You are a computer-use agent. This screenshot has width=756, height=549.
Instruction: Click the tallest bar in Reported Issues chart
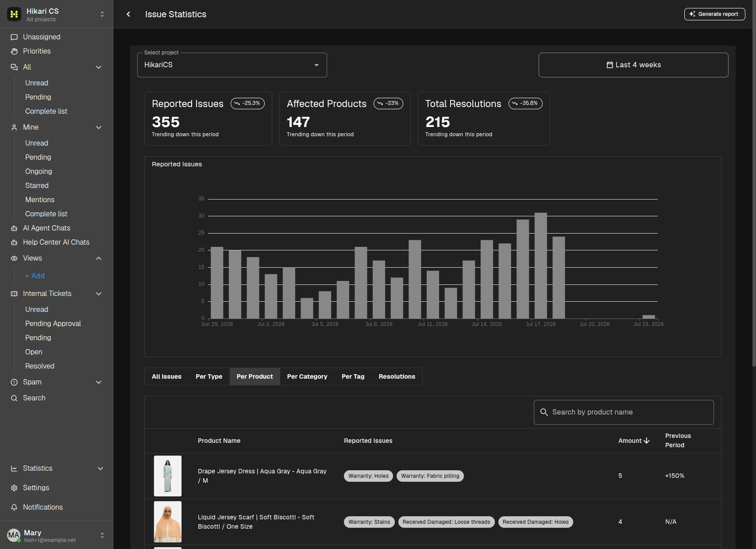coord(541,265)
